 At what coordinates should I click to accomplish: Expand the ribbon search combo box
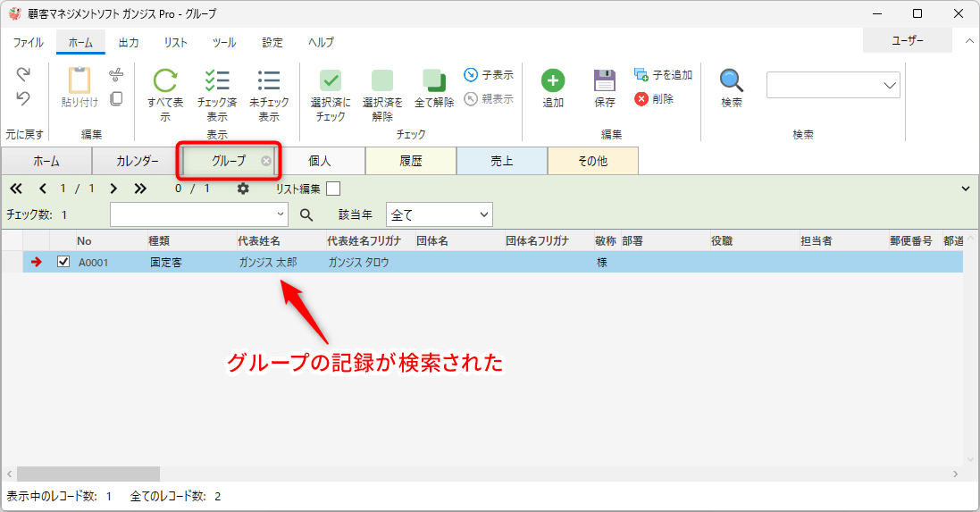(x=890, y=85)
